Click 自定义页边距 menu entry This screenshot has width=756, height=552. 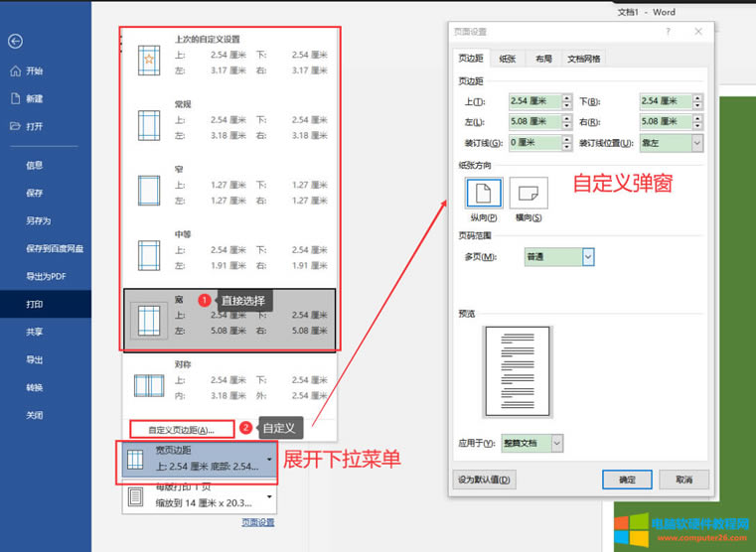point(181,430)
